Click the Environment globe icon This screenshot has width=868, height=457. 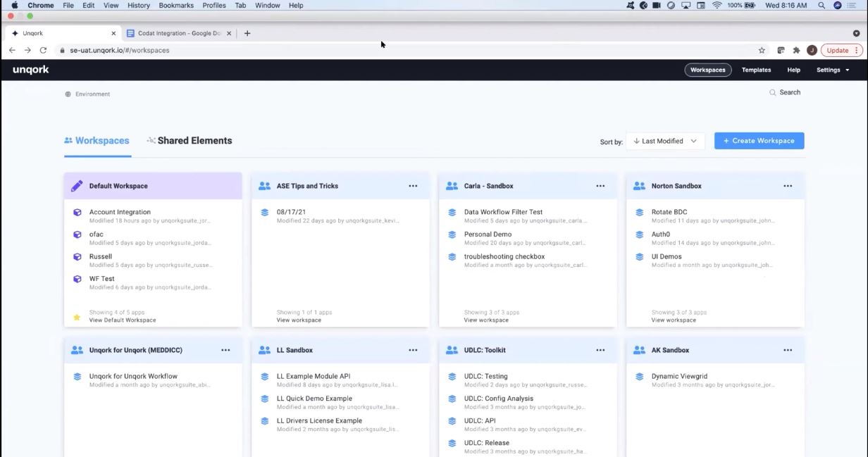click(67, 93)
